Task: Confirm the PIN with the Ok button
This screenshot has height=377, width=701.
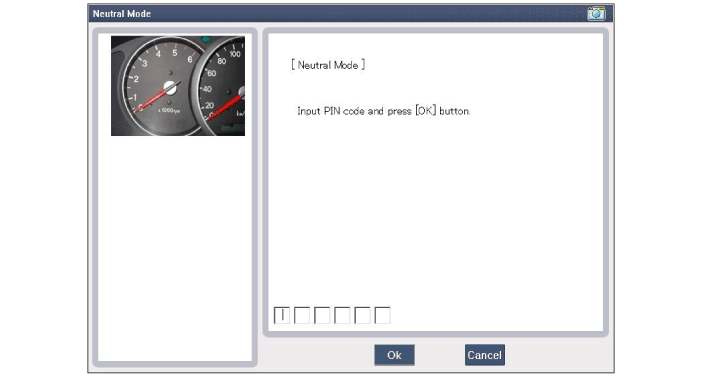Action: 394,355
